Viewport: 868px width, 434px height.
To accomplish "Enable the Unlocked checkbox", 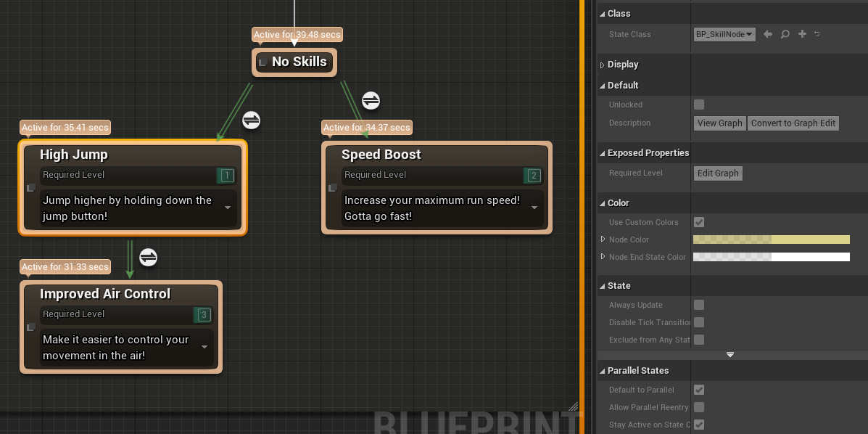I will pos(699,105).
